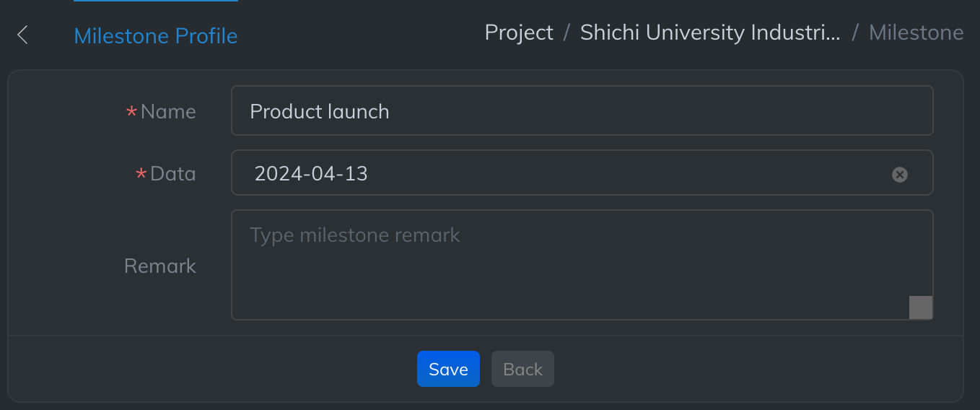Click the slash separator after Project
This screenshot has height=410, width=980.
tap(567, 32)
